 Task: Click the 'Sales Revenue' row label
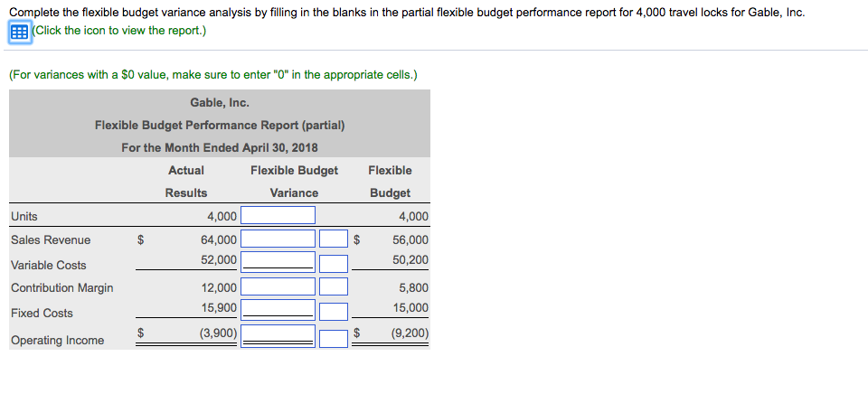point(51,239)
